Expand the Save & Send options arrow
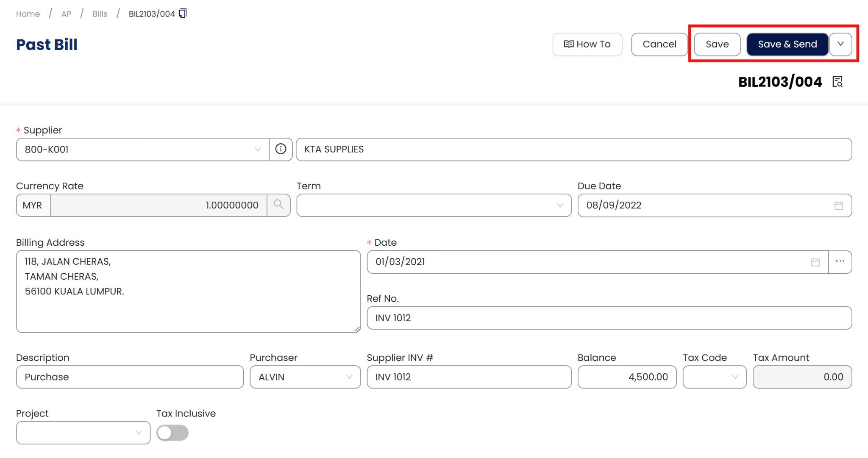 click(840, 44)
